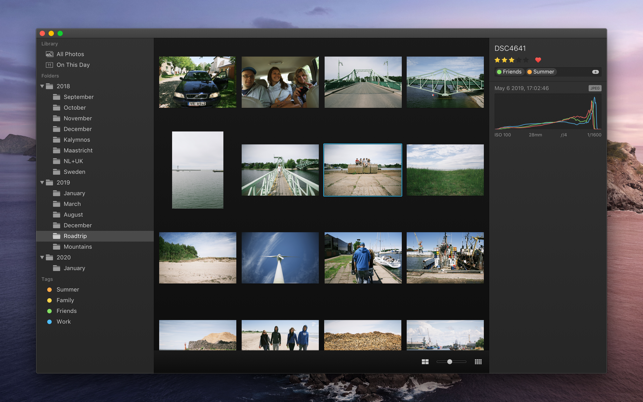Screen dimensions: 643x402
Task: Select the wind turbine photo
Action: pos(280,258)
